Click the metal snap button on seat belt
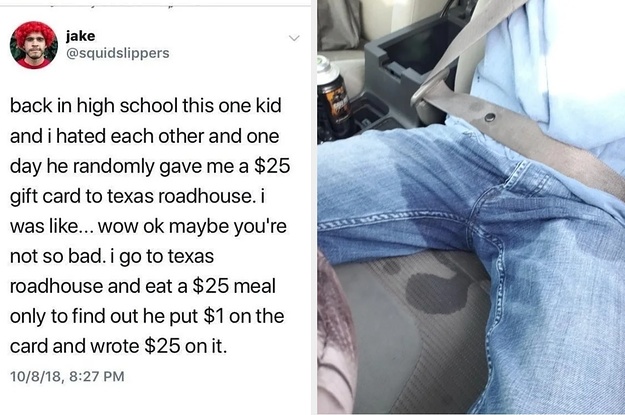The height and width of the screenshot is (415, 625). click(490, 117)
